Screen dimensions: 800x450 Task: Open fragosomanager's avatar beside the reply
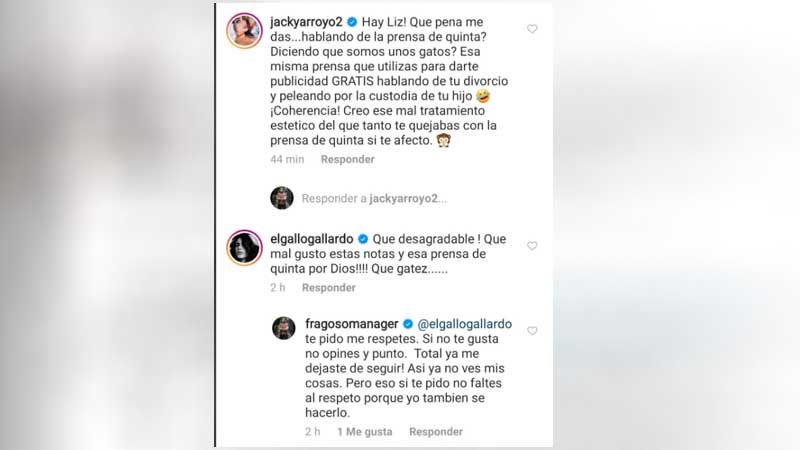[284, 328]
